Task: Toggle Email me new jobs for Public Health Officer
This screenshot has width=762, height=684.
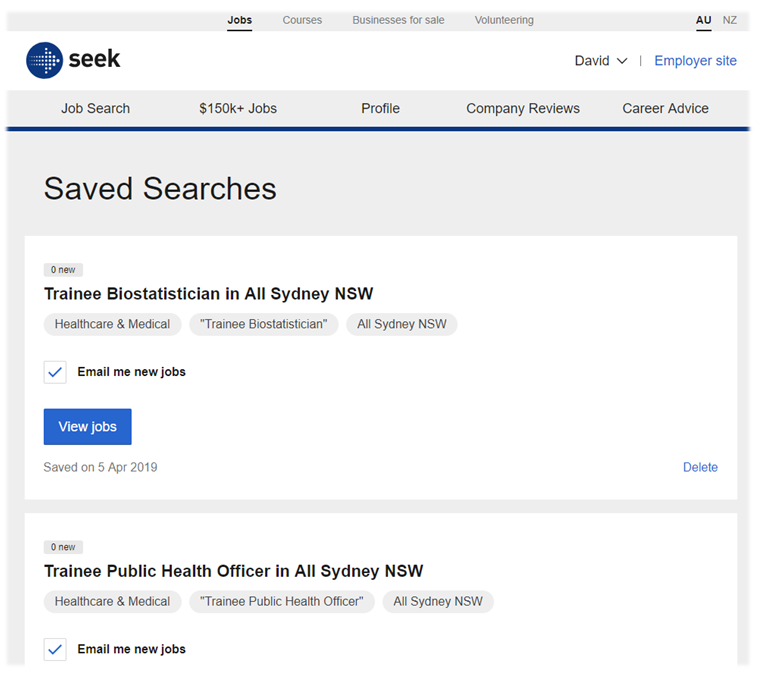Action: pos(55,649)
